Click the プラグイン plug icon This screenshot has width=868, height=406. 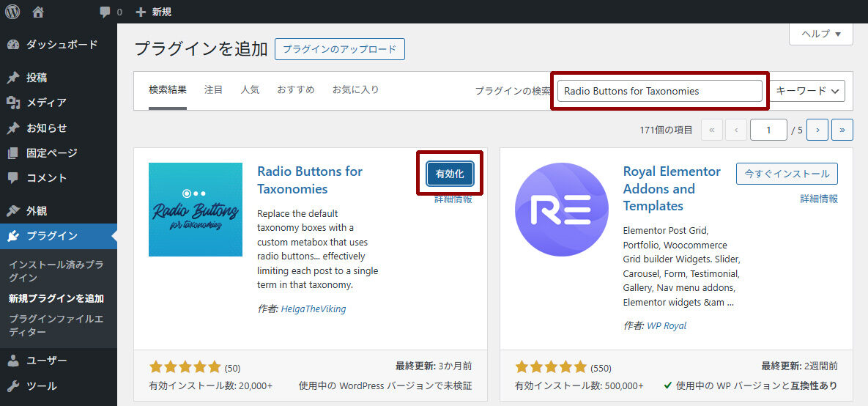coord(13,236)
